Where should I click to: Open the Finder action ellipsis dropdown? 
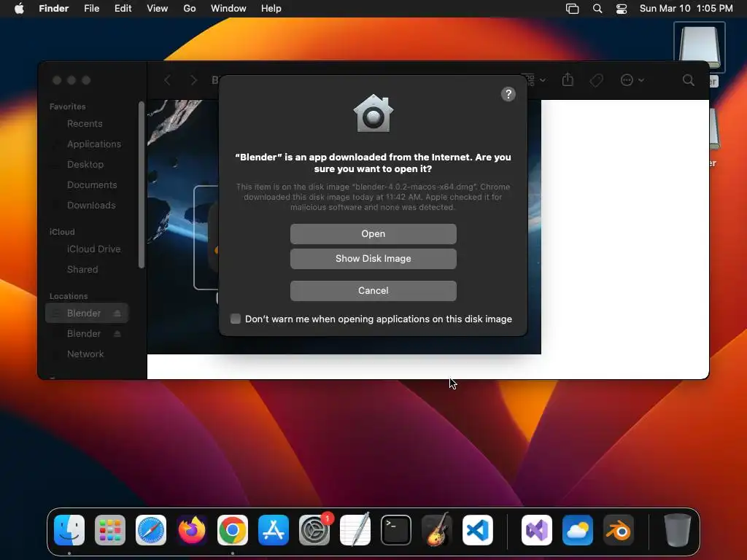click(x=632, y=80)
